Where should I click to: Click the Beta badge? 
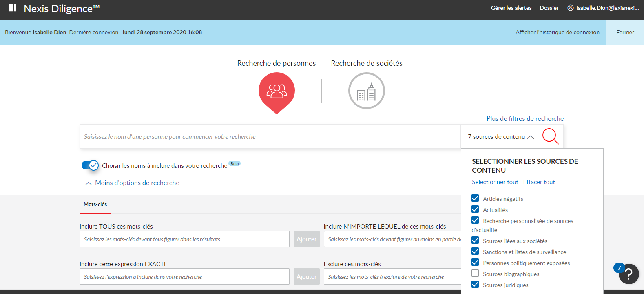(x=235, y=163)
